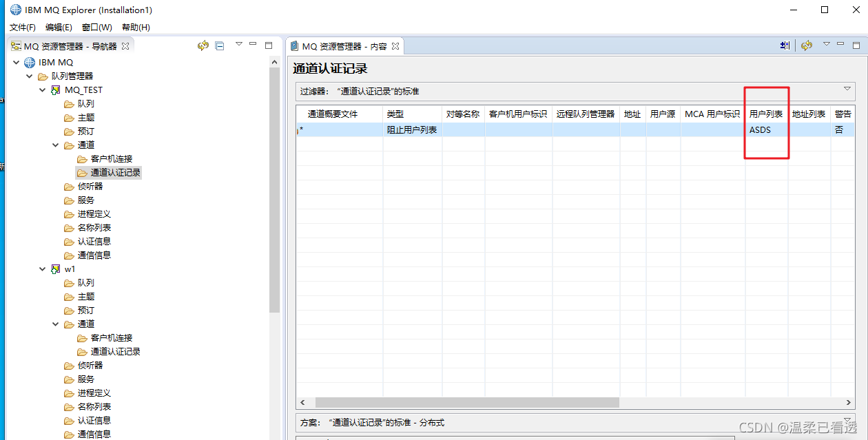The width and height of the screenshot is (868, 440).
Task: Open 队列 folder under w1
Action: coord(86,283)
